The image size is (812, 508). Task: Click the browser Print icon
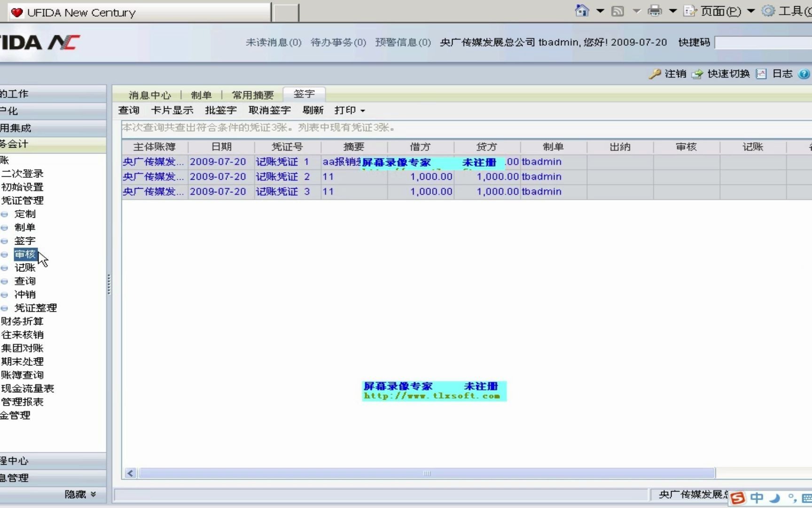(655, 10)
